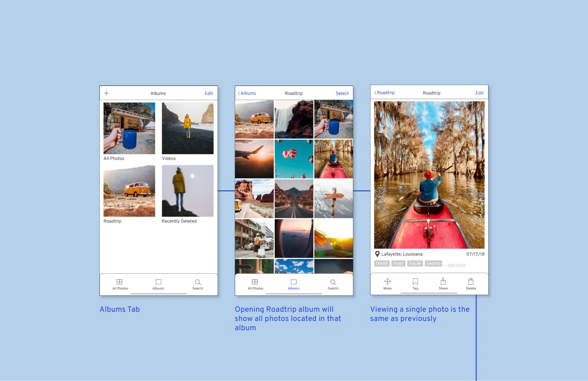This screenshot has width=588, height=381.
Task: Select All Photos tab in Albums Tab screen
Action: [120, 284]
